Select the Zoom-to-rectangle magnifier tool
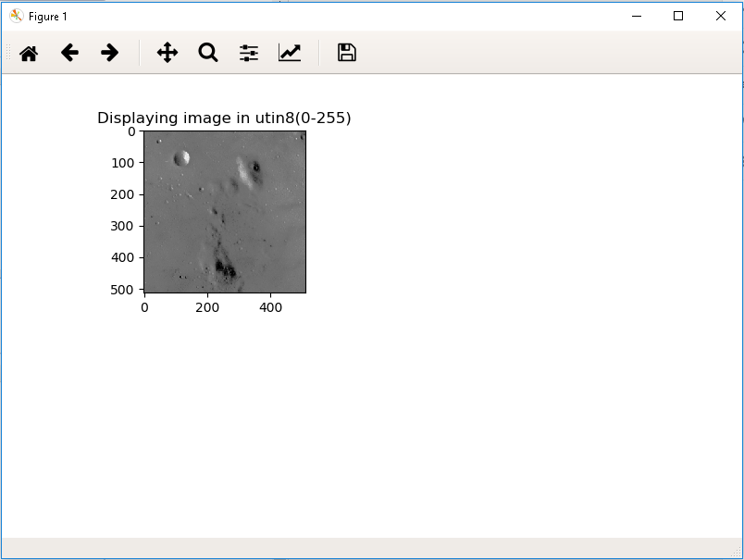The width and height of the screenshot is (744, 560). (x=207, y=53)
